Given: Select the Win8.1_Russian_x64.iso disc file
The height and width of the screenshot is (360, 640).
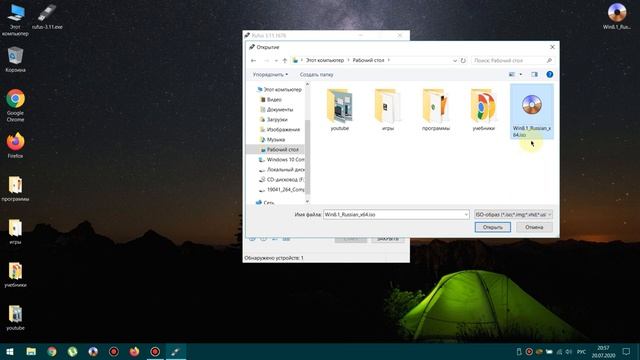Looking at the screenshot, I should (x=532, y=111).
